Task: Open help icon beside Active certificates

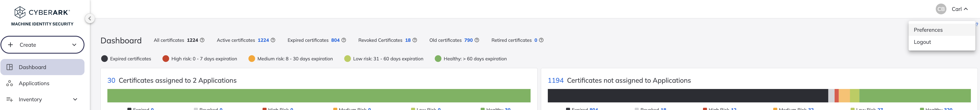Action: [273, 40]
